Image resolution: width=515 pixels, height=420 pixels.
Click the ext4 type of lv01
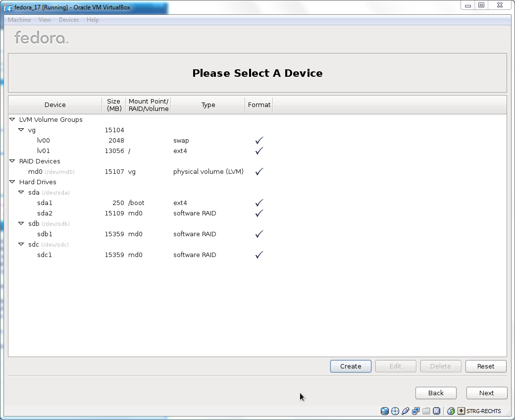coord(180,151)
